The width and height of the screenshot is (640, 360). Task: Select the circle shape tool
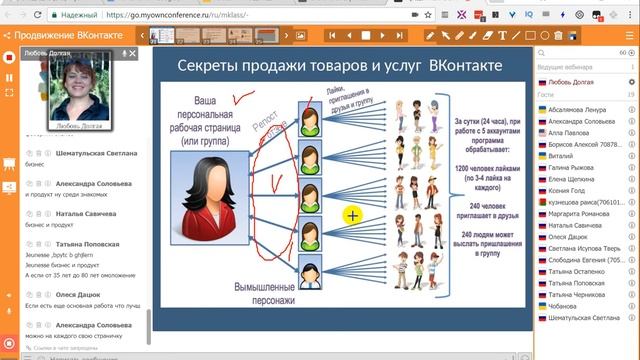(544, 36)
